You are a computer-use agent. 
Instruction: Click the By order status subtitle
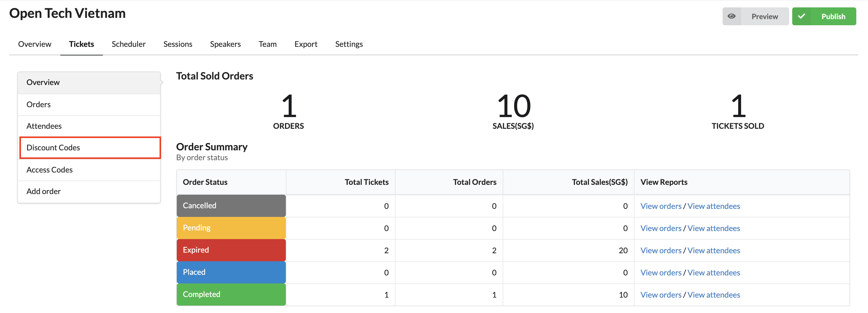coord(202,158)
